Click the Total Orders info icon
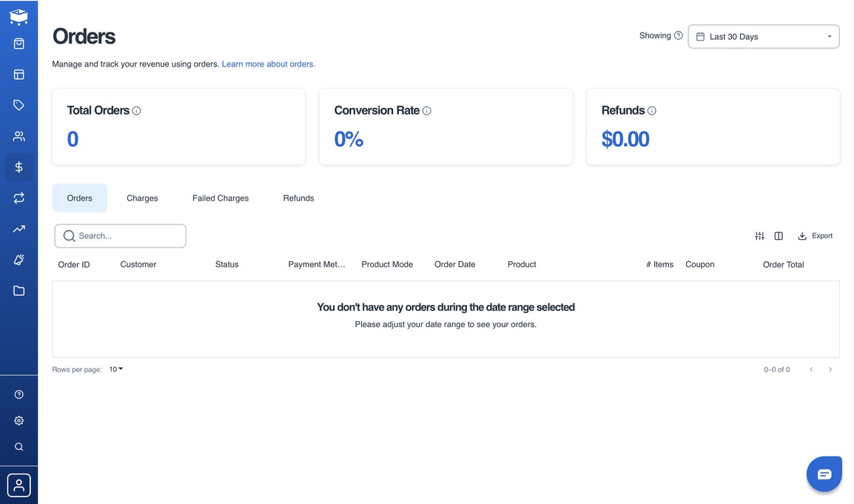Screen dimensions: 854x504 click(x=136, y=110)
